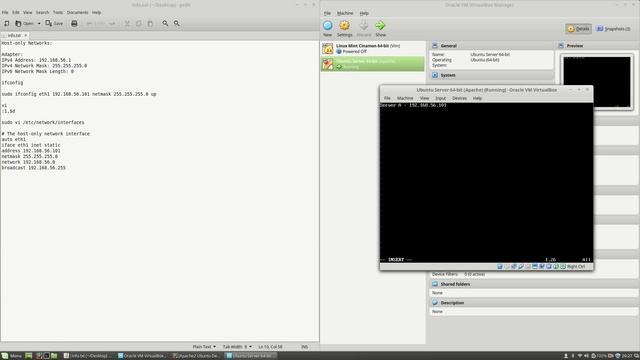Switch to Apache2 Ubuntu taskbar item
The image size is (640, 360).
coord(197,356)
